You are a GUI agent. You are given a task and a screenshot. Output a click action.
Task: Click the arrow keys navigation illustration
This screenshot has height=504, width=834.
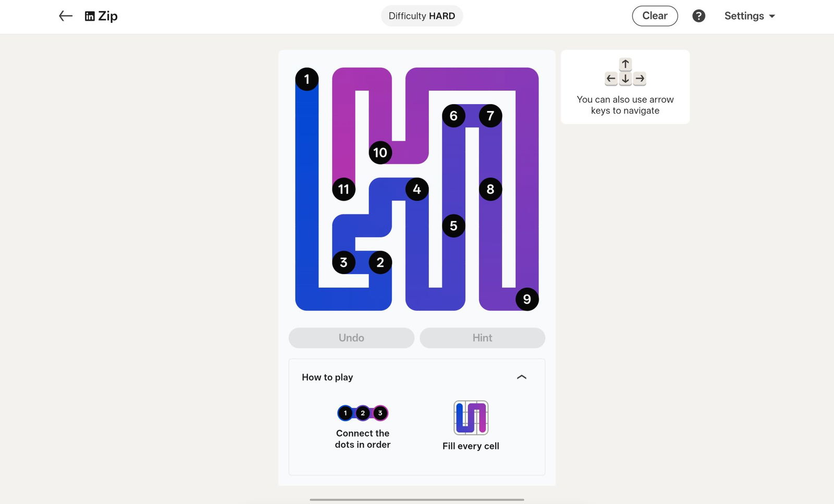[625, 72]
